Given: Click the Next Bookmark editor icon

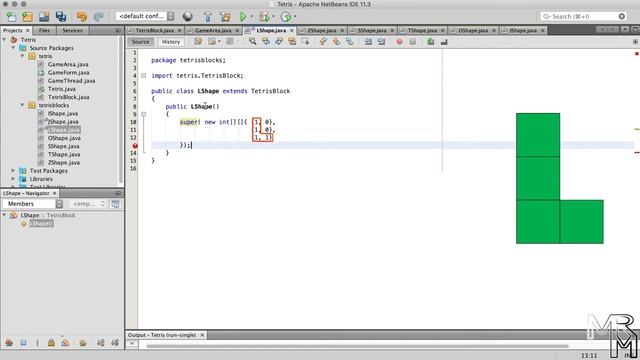Looking at the screenshot, I should [x=336, y=42].
